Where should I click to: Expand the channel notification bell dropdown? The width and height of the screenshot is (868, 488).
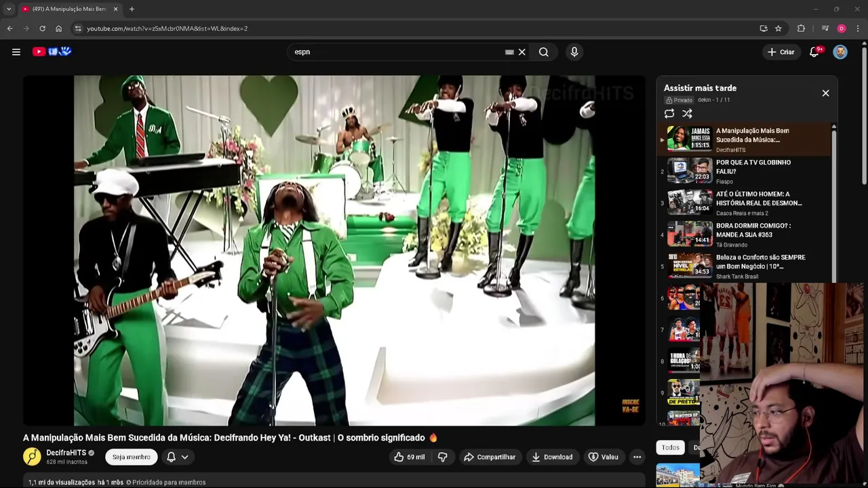pos(178,457)
